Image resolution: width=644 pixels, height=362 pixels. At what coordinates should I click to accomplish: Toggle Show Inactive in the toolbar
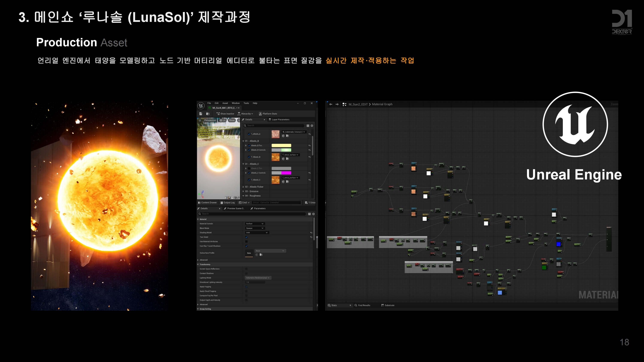click(x=225, y=114)
